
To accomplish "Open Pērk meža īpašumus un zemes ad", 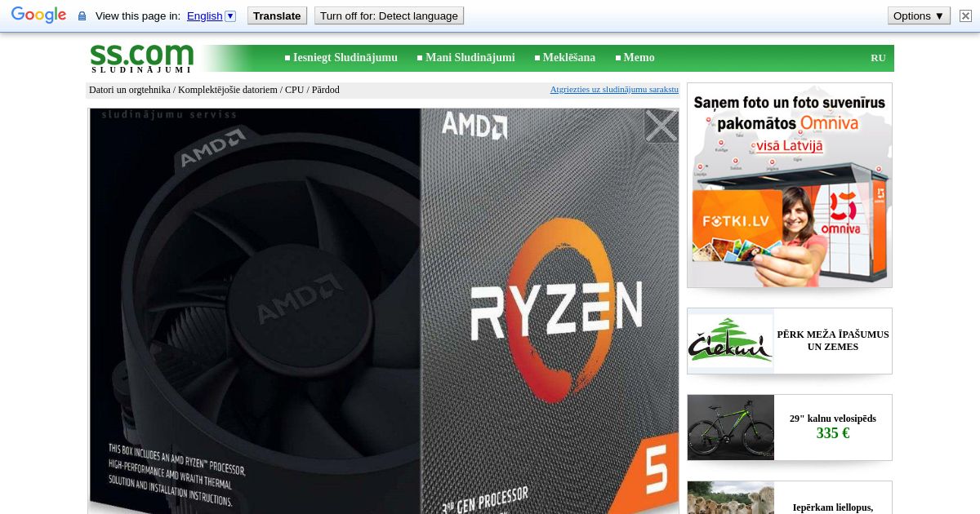I will click(833, 341).
